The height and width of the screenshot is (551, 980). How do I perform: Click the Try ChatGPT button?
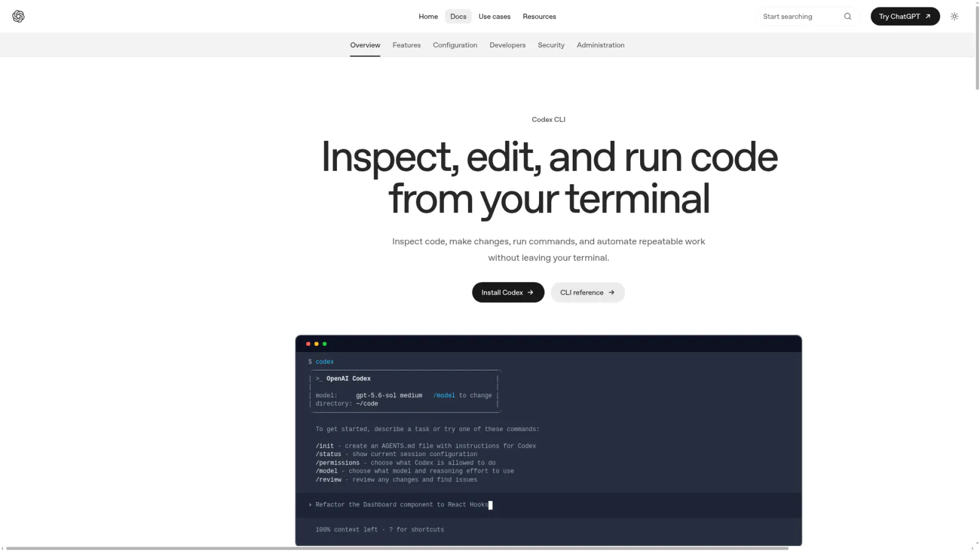click(905, 17)
